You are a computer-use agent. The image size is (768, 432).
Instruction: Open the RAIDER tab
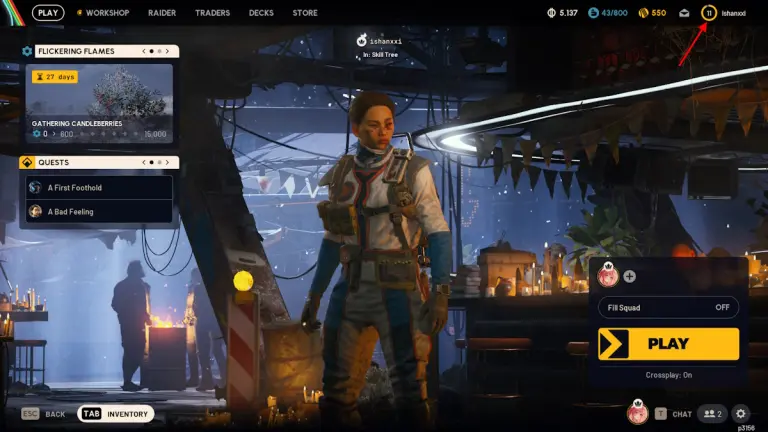point(162,13)
